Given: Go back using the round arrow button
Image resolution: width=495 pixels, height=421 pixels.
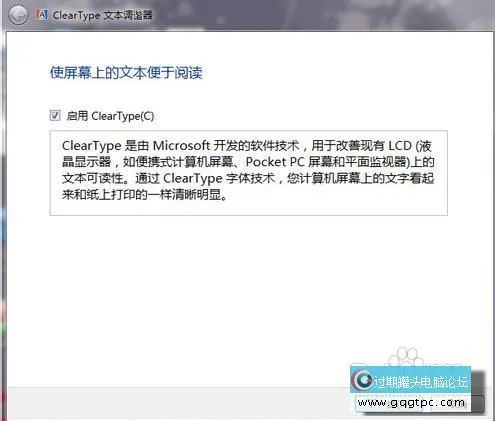Looking at the screenshot, I should (x=18, y=15).
